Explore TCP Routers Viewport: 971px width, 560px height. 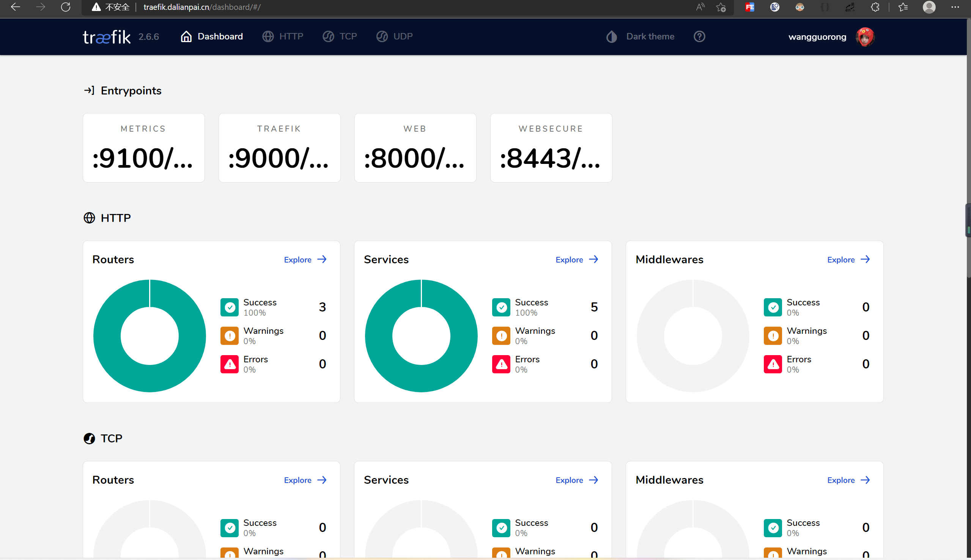pos(305,480)
